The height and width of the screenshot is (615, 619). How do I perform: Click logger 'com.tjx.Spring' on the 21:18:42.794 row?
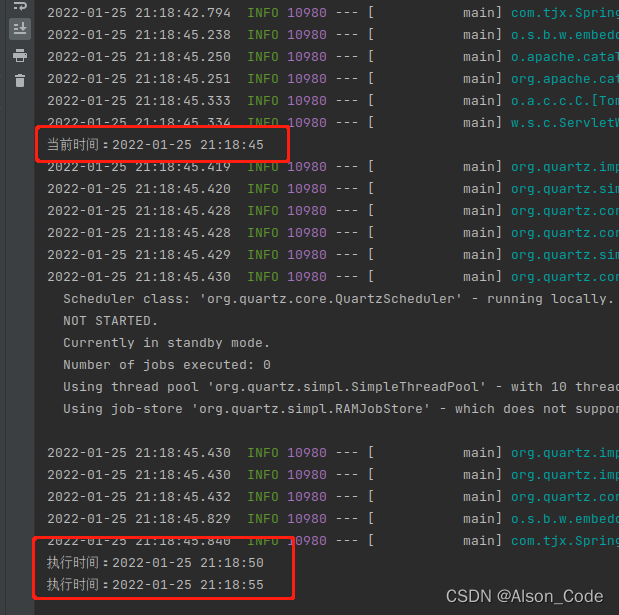[565, 13]
